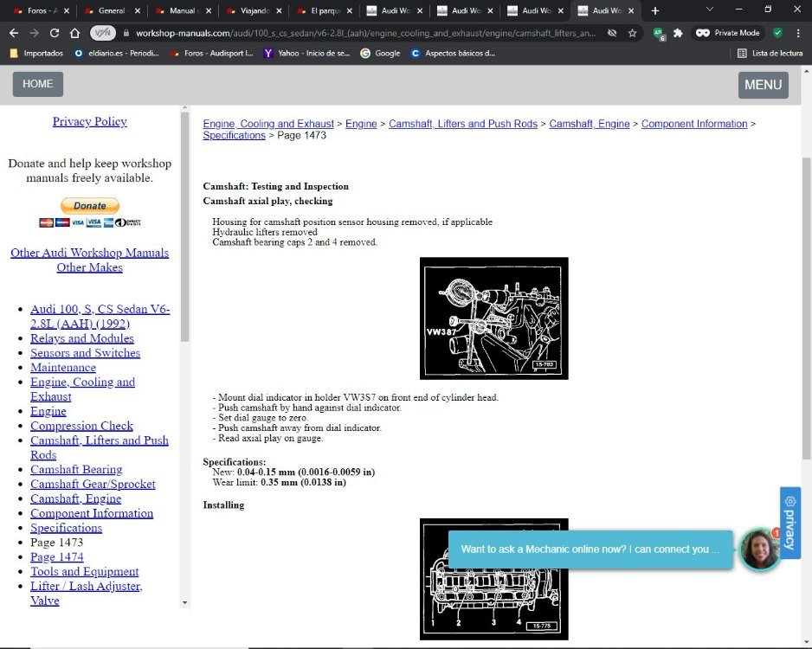Open the MENU button
The image size is (812, 649).
763,85
